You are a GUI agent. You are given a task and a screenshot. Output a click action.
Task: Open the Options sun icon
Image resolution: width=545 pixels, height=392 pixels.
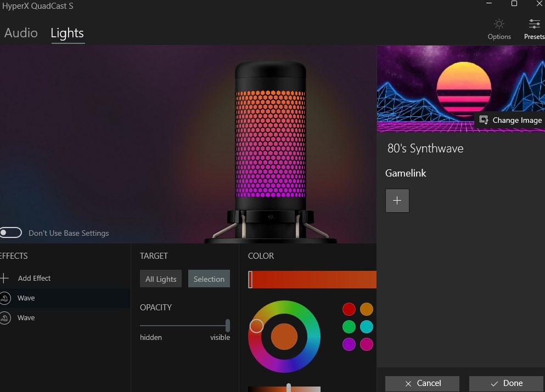[499, 24]
